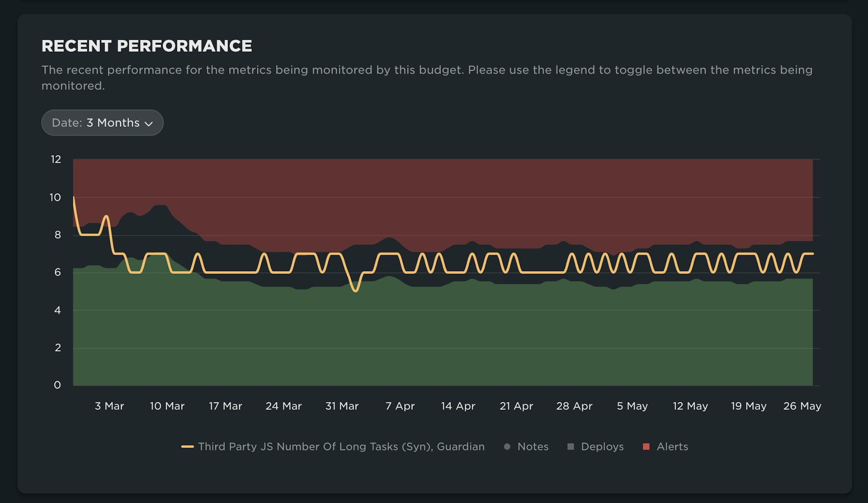
Task: Click the orange line icon in legend
Action: (x=187, y=447)
